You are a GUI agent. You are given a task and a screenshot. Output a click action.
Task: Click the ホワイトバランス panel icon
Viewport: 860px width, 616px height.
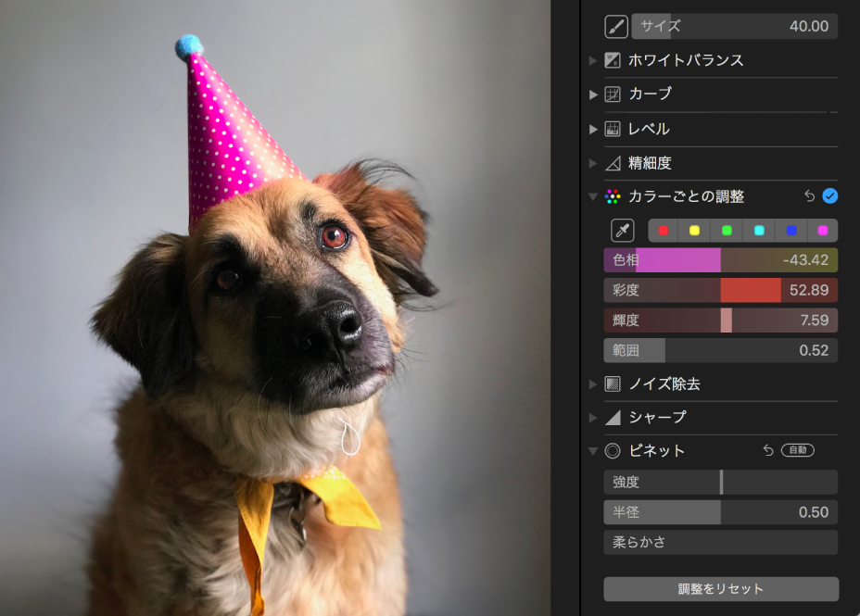coord(612,60)
